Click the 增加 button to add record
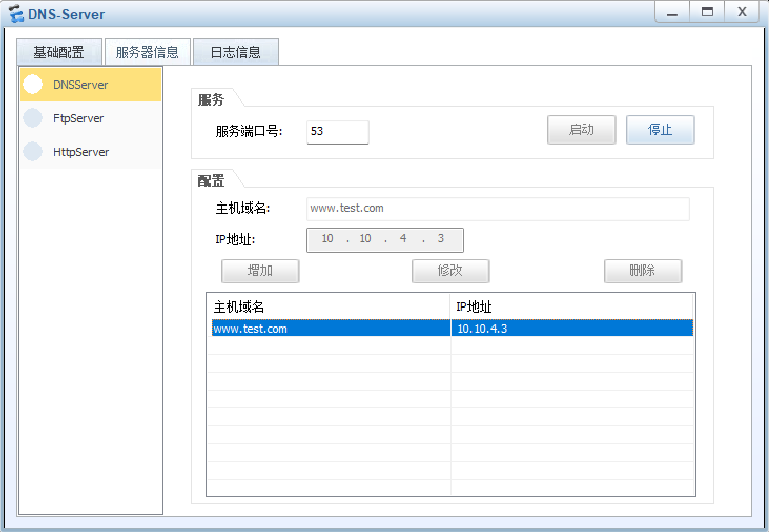 click(x=260, y=271)
